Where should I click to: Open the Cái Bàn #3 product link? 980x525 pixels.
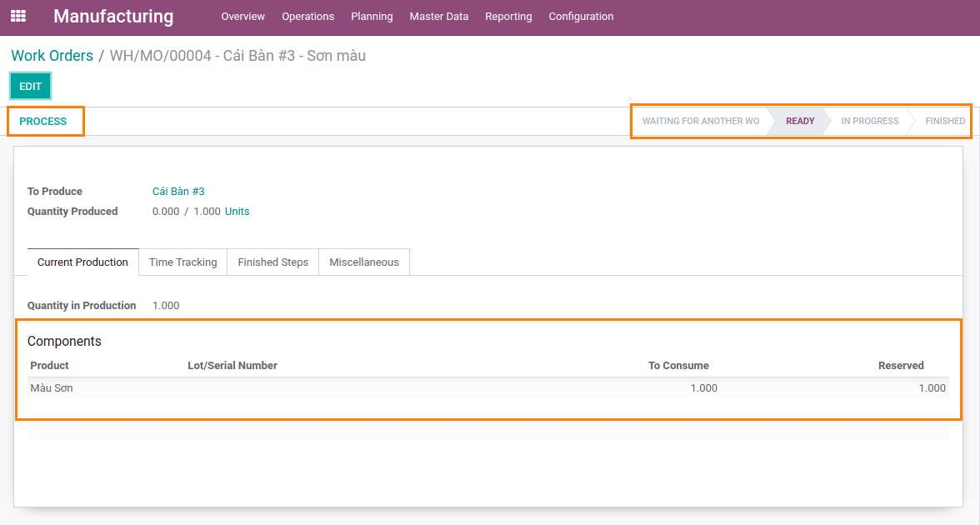coord(178,192)
